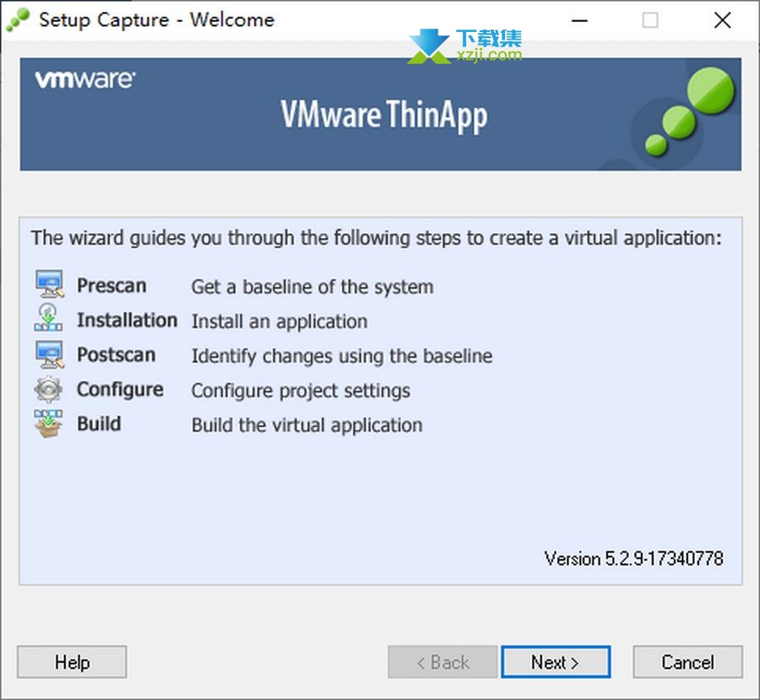Screen dimensions: 760x700
Task: Minimize the Setup Capture window
Action: 579,20
